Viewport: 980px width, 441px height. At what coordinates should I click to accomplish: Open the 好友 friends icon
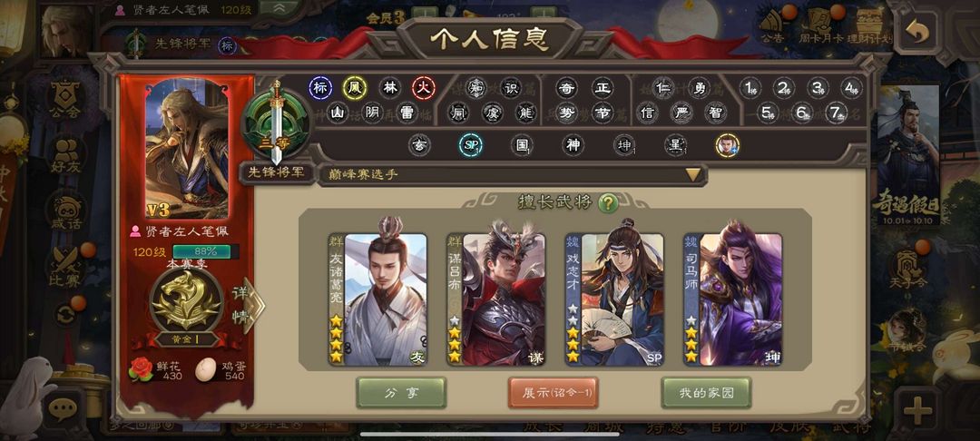(65, 155)
